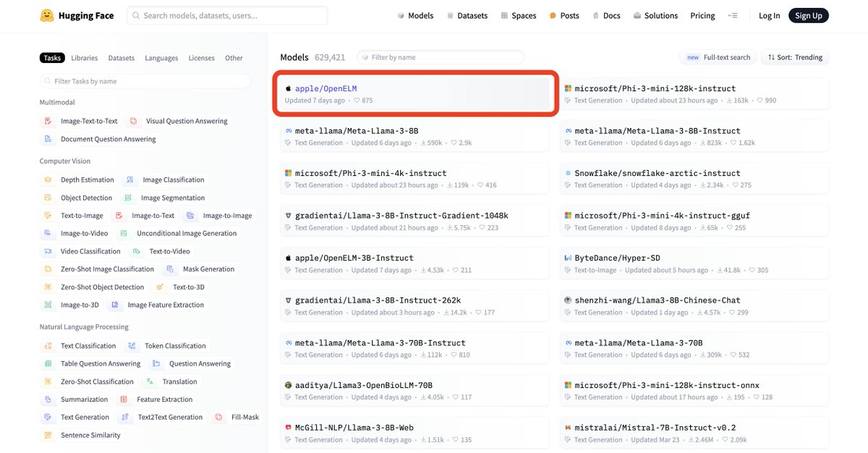Click the Image-to-Text task icon
Viewport: 868px width, 453px height.
pos(119,216)
